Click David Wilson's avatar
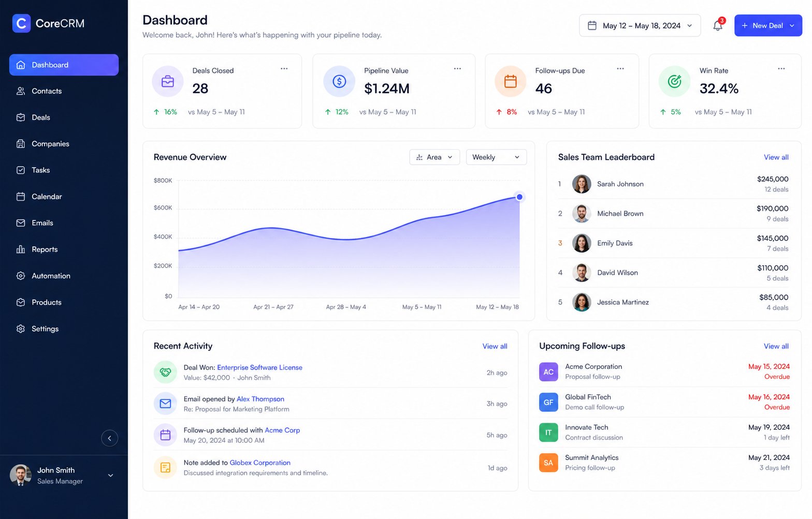 582,272
